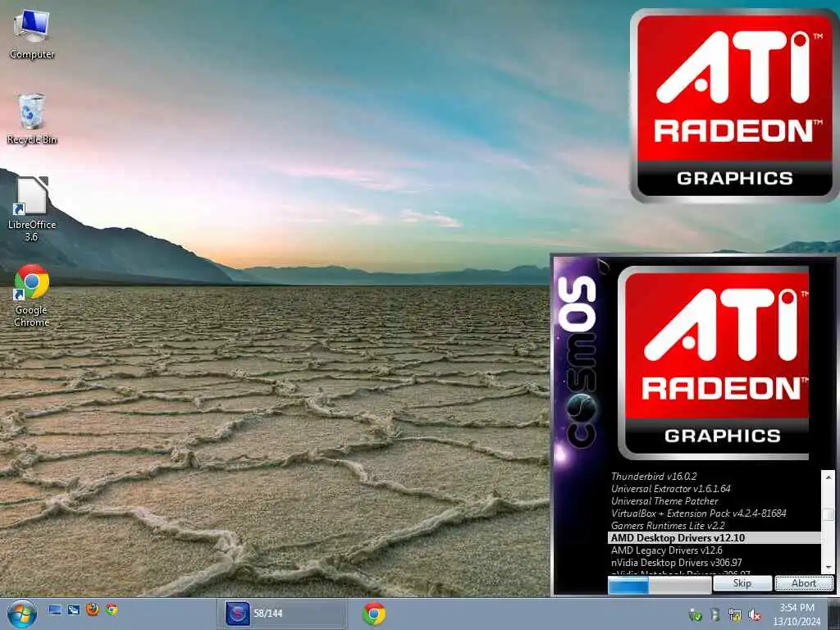Click the installer list scroll down arrow
Viewport: 840px width, 630px height.
tap(829, 568)
